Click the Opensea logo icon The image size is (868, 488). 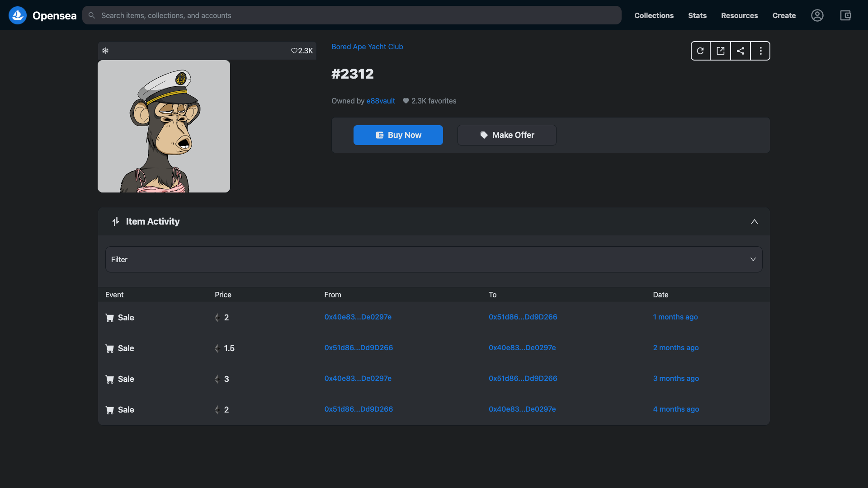pyautogui.click(x=18, y=15)
